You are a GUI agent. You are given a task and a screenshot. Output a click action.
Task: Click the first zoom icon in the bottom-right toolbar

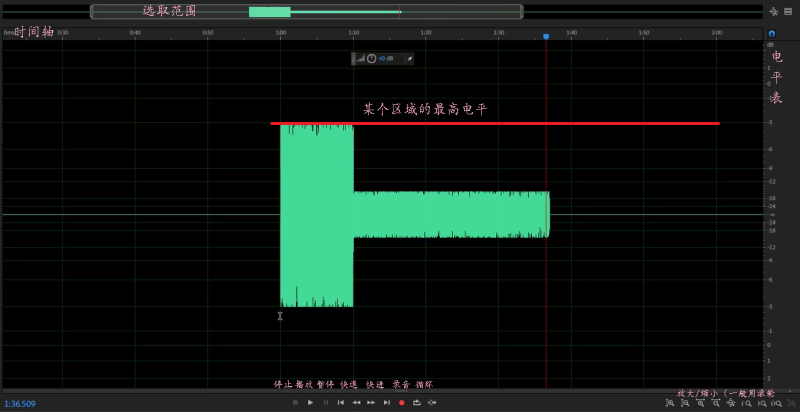(x=670, y=403)
